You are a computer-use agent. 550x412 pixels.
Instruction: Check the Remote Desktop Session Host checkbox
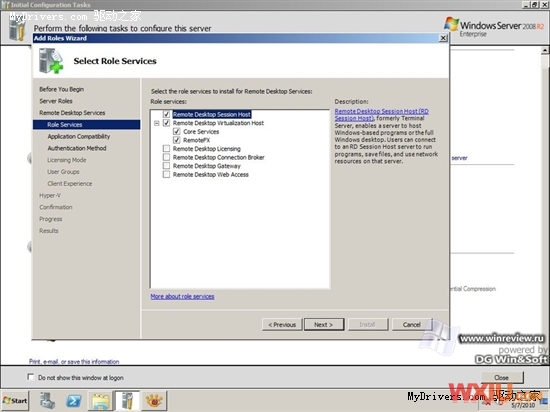pyautogui.click(x=167, y=114)
